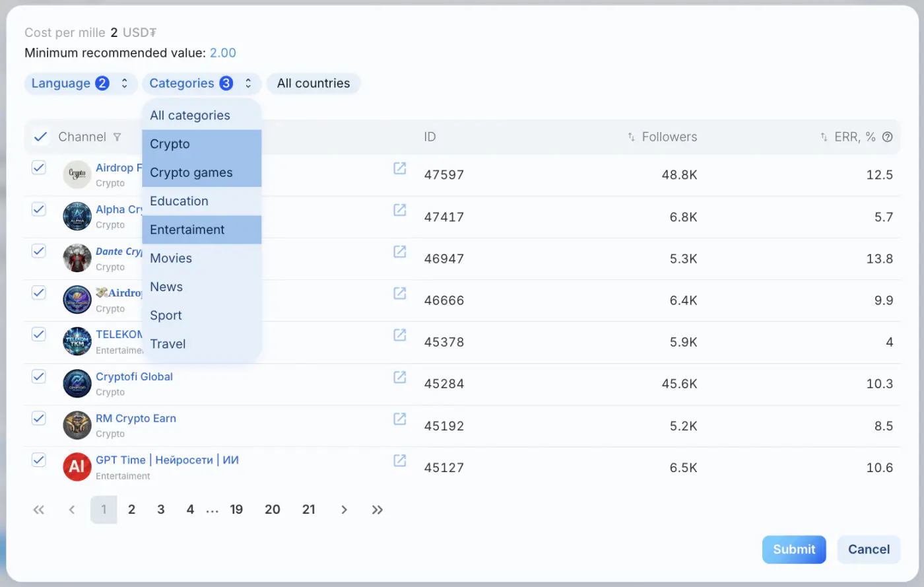
Task: Deselect the Crypto games category option
Action: click(201, 172)
